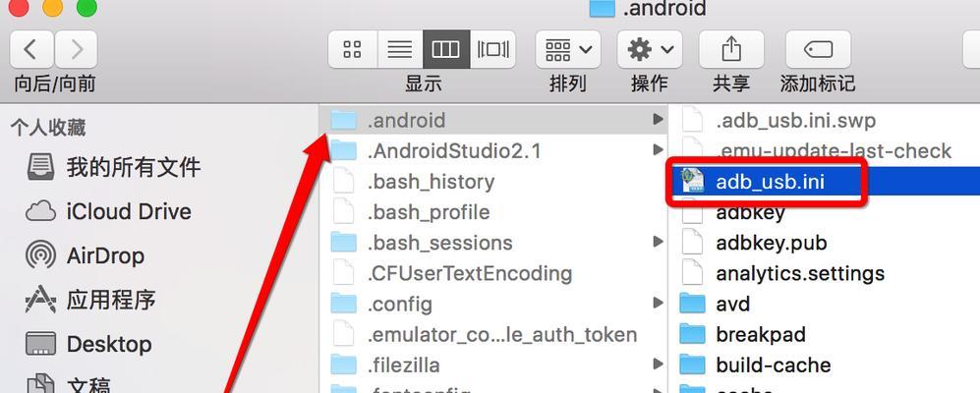Click the share (共享) icon
Viewport: 980px width, 393px height.
(x=731, y=49)
